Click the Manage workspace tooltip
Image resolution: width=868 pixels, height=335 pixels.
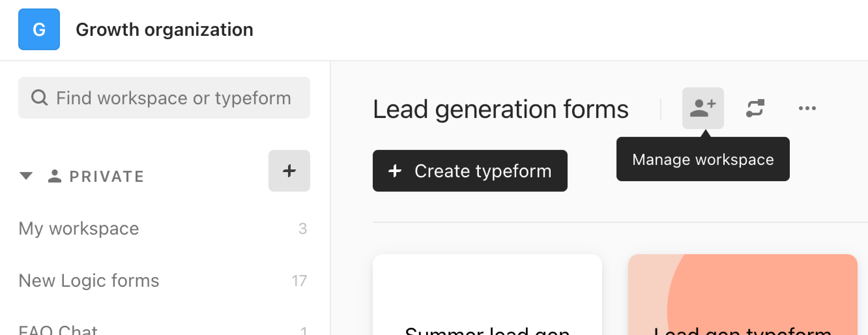tap(703, 159)
